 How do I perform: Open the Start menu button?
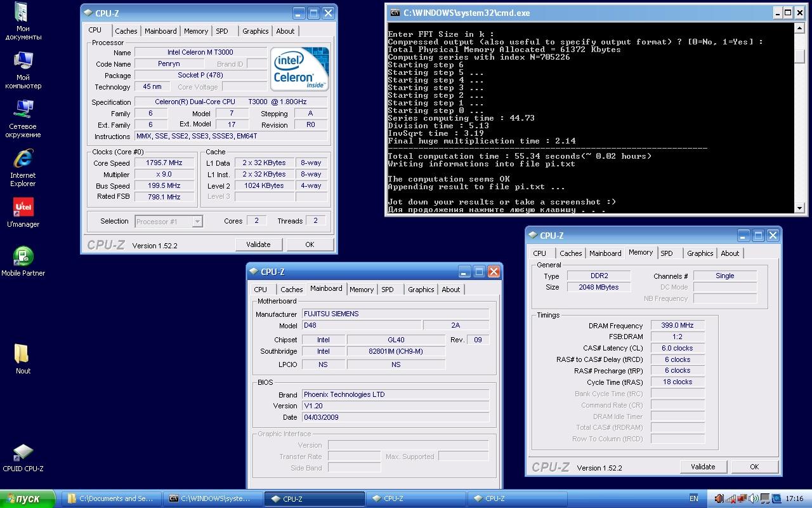pyautogui.click(x=29, y=498)
